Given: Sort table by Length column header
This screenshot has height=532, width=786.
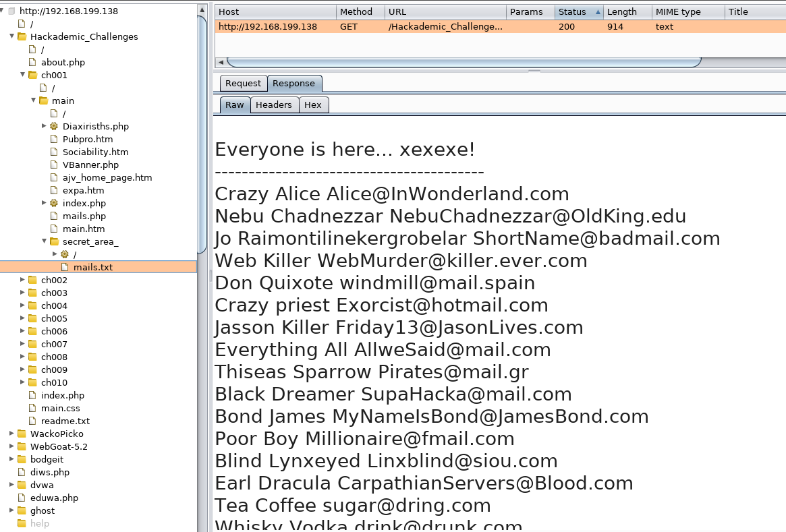Looking at the screenshot, I should click(621, 12).
